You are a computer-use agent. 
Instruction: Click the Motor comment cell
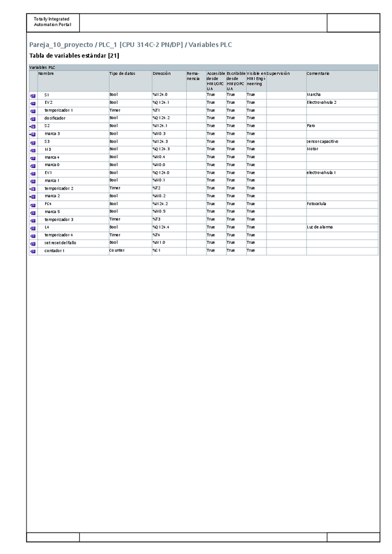[342, 149]
